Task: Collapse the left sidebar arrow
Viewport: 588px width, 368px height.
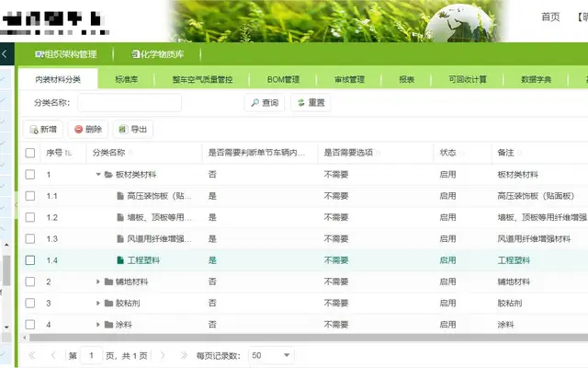Action: 5,54
